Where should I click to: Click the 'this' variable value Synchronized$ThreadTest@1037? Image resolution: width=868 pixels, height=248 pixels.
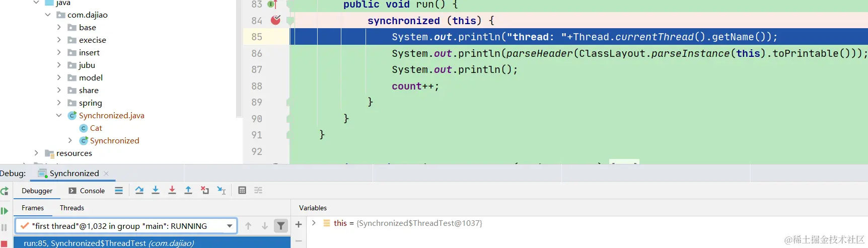coord(419,223)
